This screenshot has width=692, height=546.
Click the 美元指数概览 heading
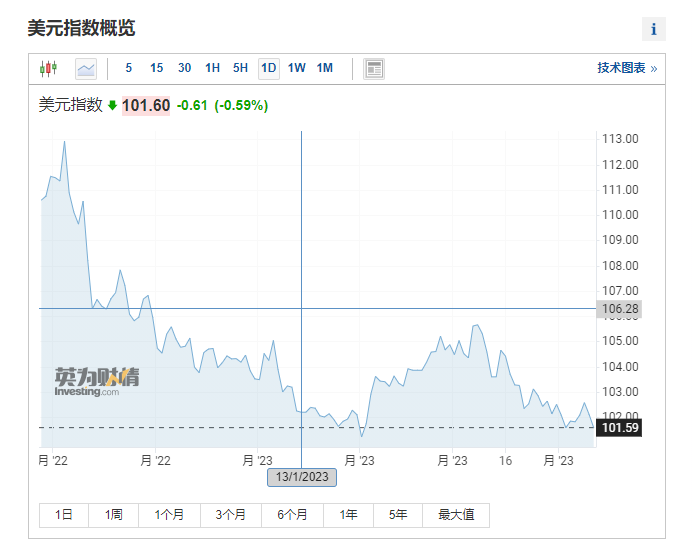coord(81,28)
